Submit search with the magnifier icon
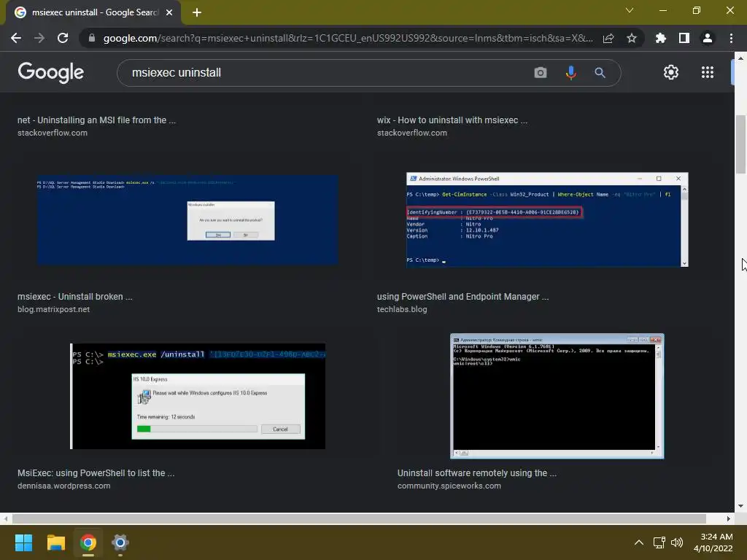Viewport: 747px width, 560px height. point(600,73)
